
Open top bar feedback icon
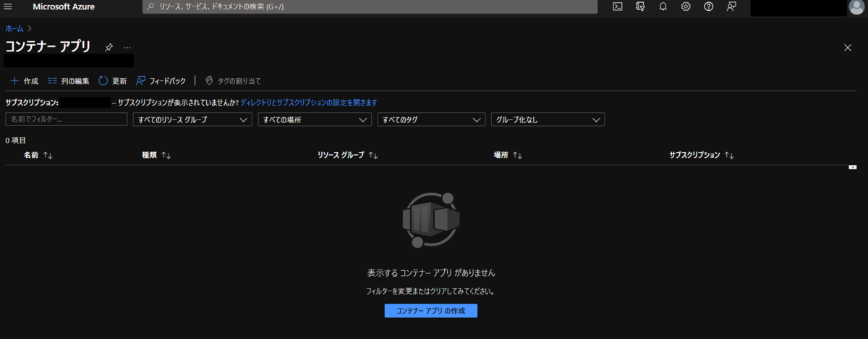731,7
